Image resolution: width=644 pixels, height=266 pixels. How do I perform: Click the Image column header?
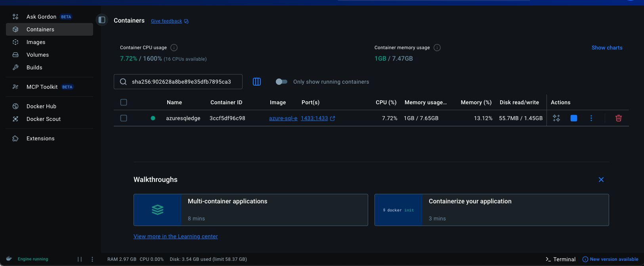278,102
